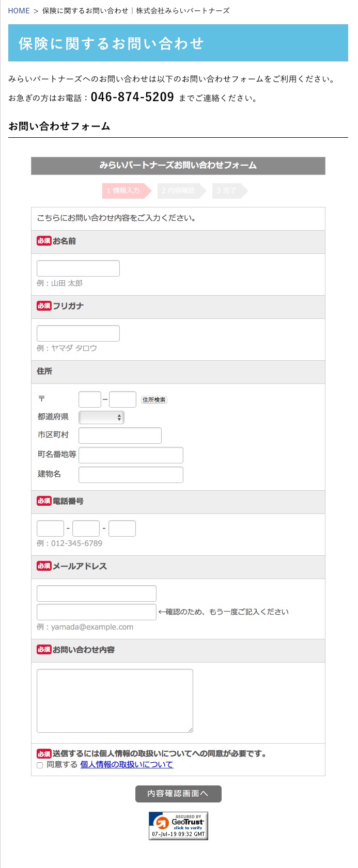Focus the 町名番地等 street address field
Viewport: 358px width, 868px height.
pyautogui.click(x=131, y=455)
